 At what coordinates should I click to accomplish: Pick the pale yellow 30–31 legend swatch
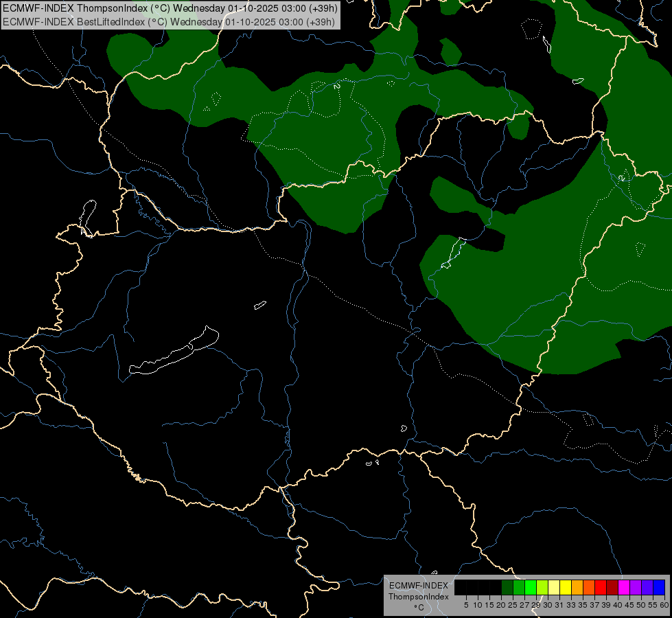click(x=554, y=587)
